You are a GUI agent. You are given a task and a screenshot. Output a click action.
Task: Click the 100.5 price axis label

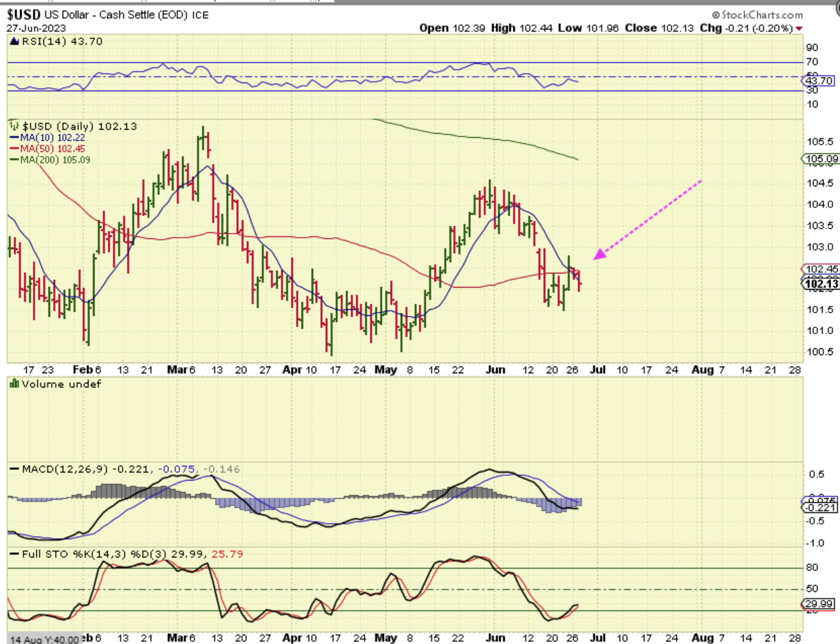(x=819, y=352)
